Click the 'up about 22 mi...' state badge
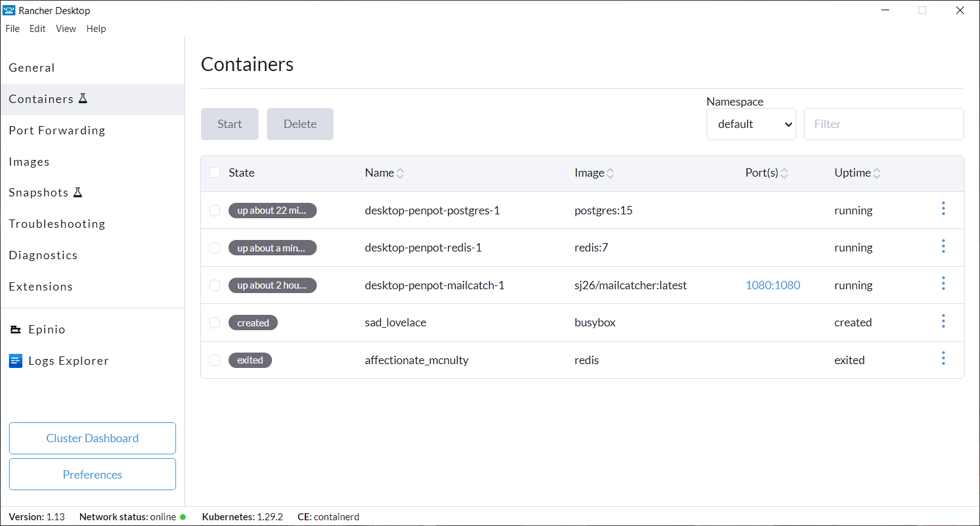980x526 pixels. pyautogui.click(x=273, y=211)
